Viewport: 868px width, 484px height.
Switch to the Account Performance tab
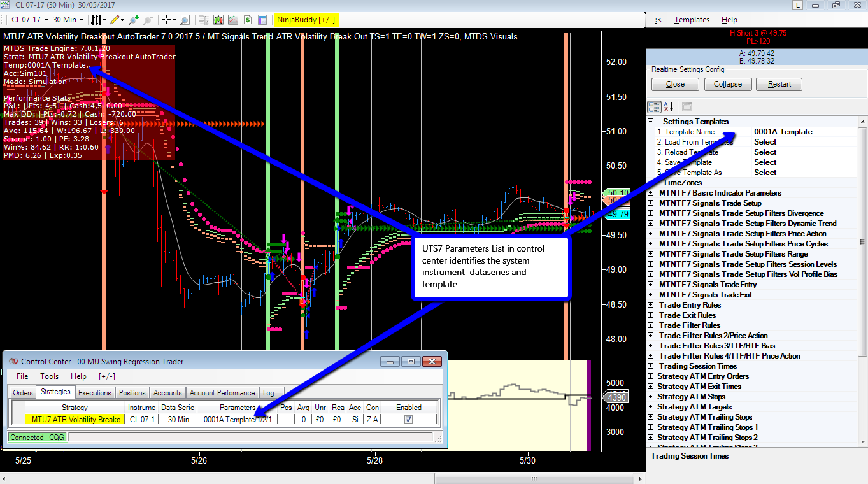pyautogui.click(x=222, y=393)
